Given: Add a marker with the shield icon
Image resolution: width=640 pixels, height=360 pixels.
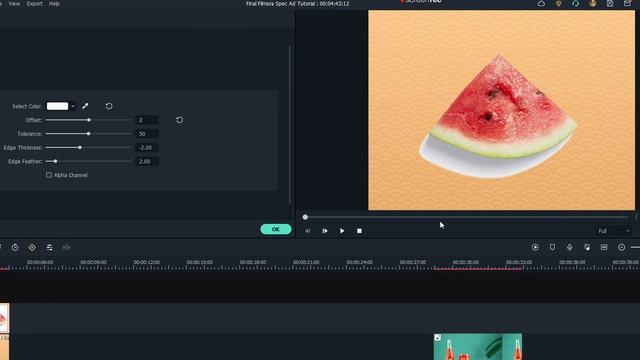Looking at the screenshot, I should pyautogui.click(x=552, y=247).
